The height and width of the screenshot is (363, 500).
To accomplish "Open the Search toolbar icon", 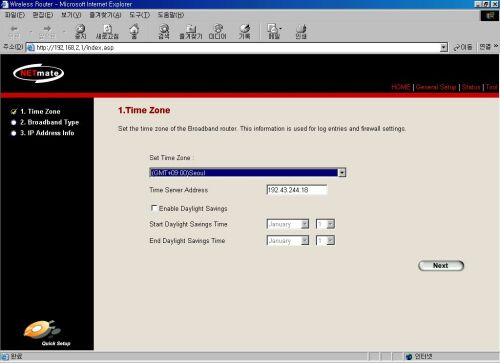I will point(164,32).
